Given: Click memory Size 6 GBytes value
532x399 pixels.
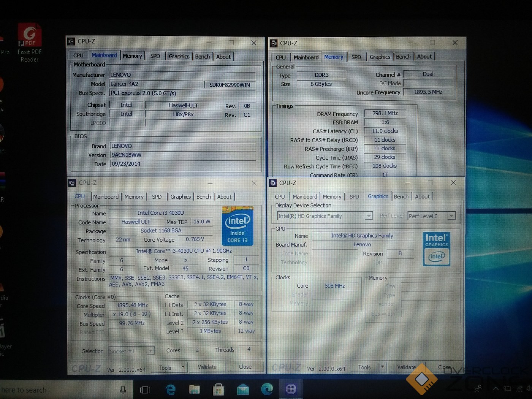Looking at the screenshot, I should [x=321, y=84].
